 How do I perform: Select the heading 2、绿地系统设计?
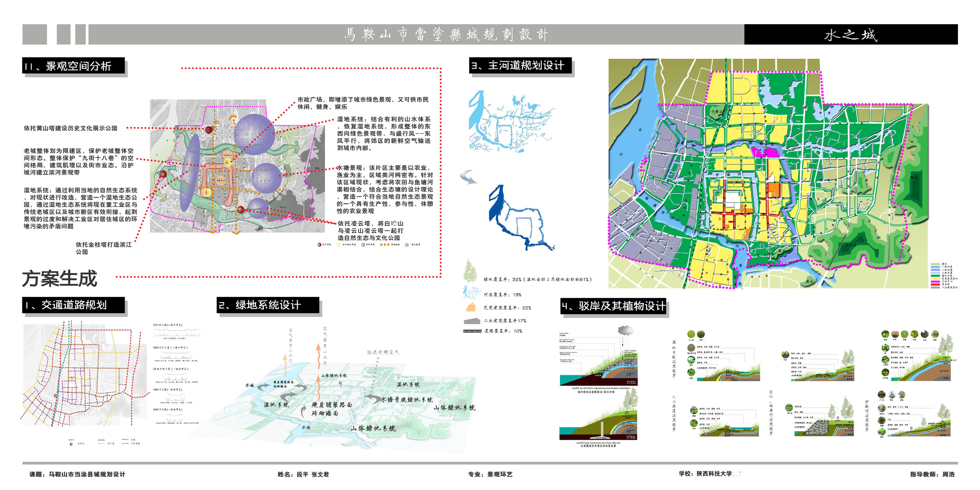pyautogui.click(x=268, y=305)
